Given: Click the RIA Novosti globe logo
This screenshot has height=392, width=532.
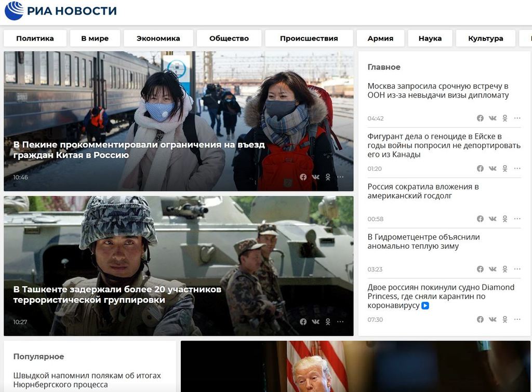Looking at the screenshot, I should [14, 11].
